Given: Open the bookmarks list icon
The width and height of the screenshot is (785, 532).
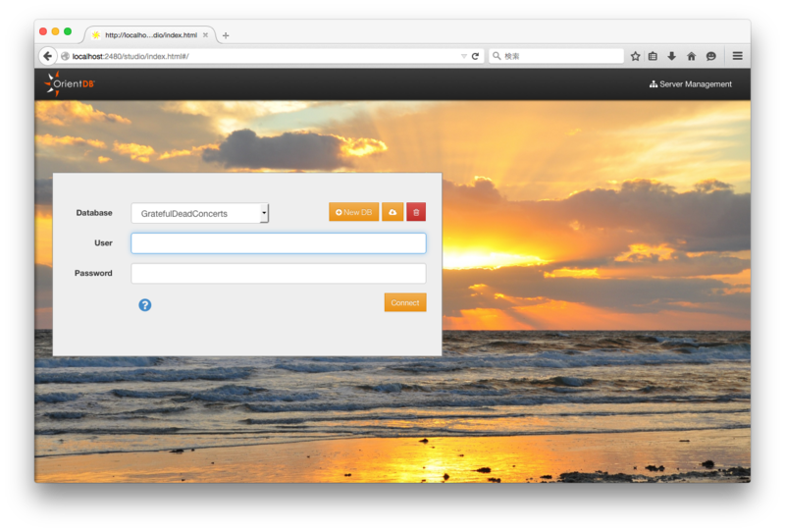Looking at the screenshot, I should tap(653, 56).
